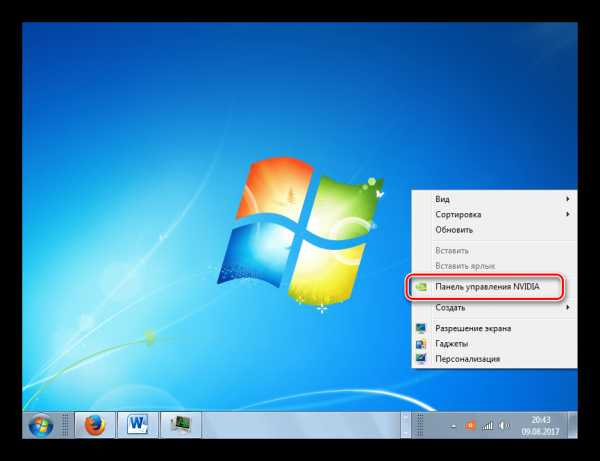Viewport: 600px width, 461px height.
Task: Open the Windows Start menu orb
Action: click(x=41, y=425)
